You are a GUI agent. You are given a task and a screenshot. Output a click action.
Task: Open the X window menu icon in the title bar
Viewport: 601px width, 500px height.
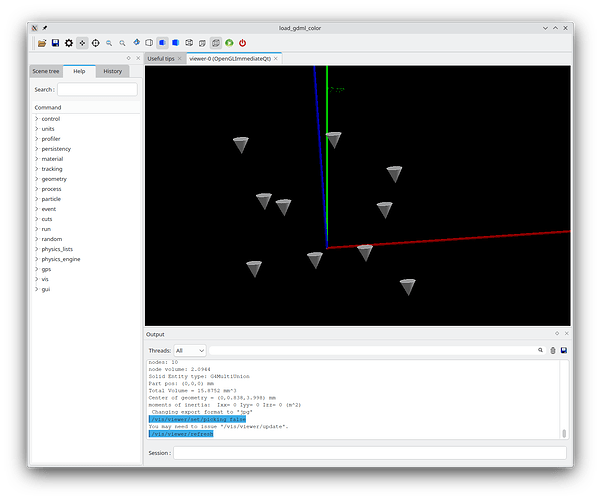click(x=34, y=28)
